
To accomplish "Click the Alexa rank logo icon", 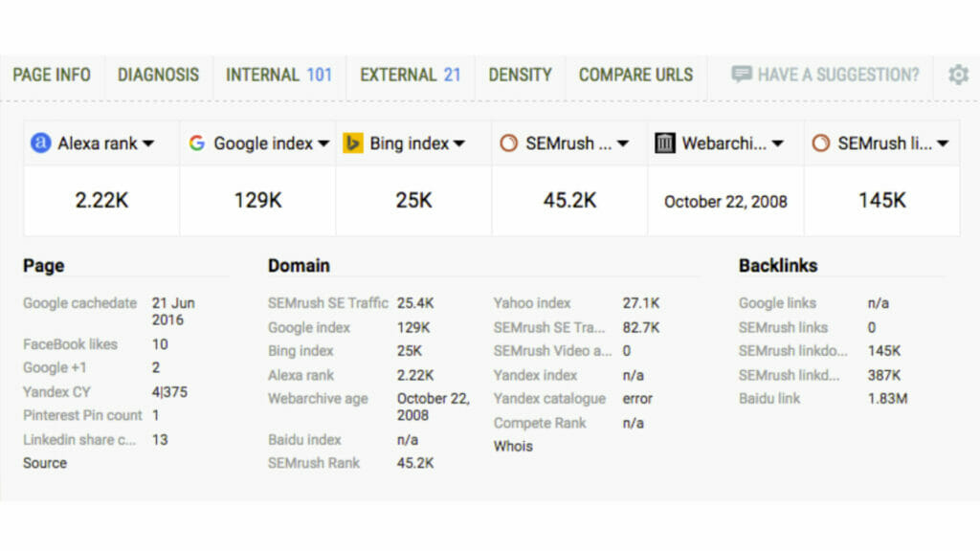I will (x=40, y=143).
